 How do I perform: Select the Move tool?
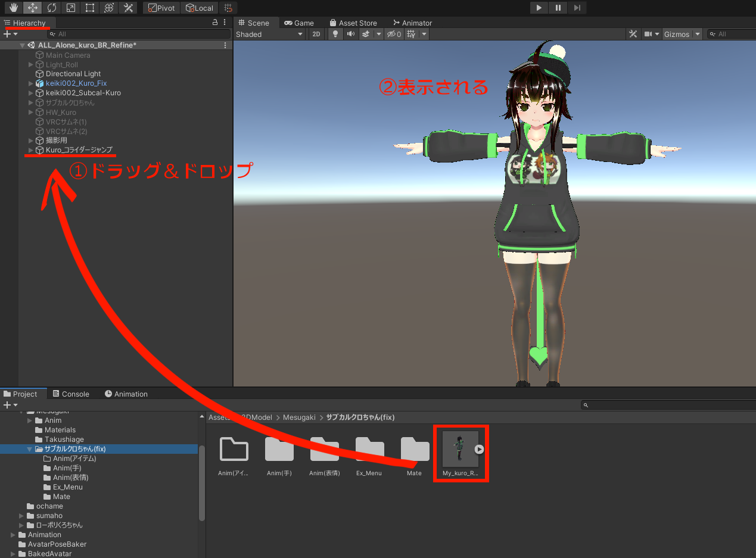point(33,8)
